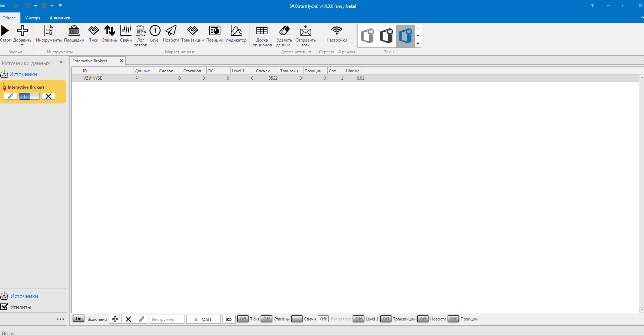Expand the themes gallery dropdown
The image size is (644, 335).
[418, 44]
